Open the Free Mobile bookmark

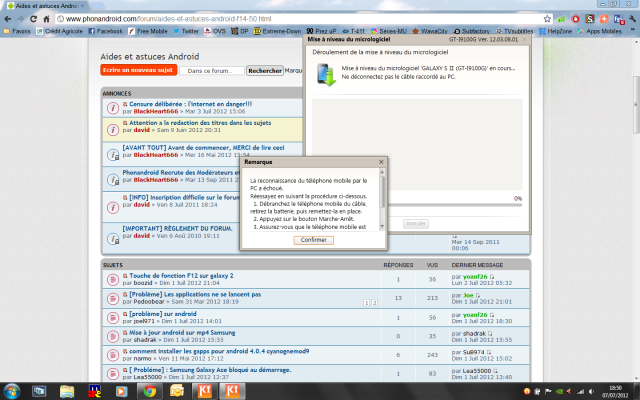150,31
